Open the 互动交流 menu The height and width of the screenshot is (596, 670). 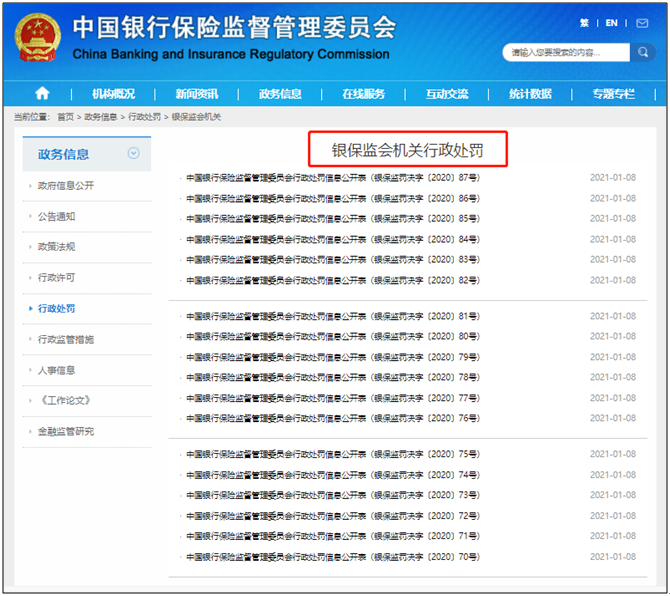[x=447, y=94]
